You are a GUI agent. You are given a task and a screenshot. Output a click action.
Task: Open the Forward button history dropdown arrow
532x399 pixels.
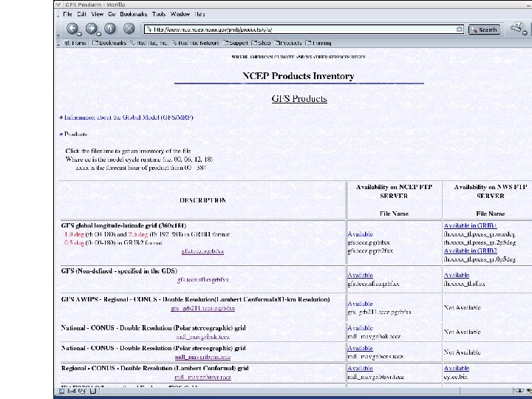[x=99, y=34]
